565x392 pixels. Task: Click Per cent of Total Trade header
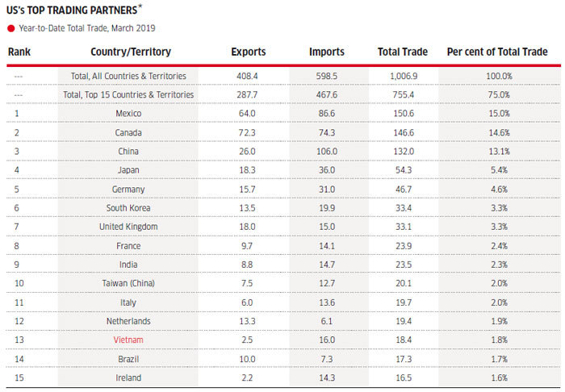(x=496, y=52)
